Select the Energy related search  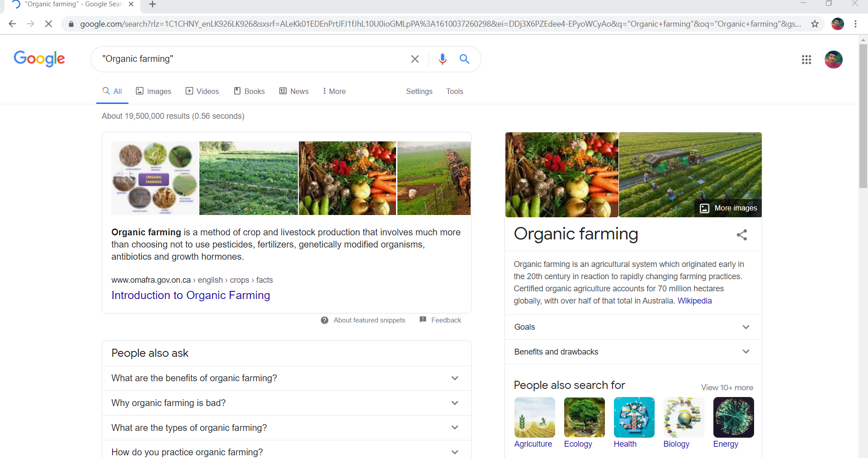click(x=733, y=423)
